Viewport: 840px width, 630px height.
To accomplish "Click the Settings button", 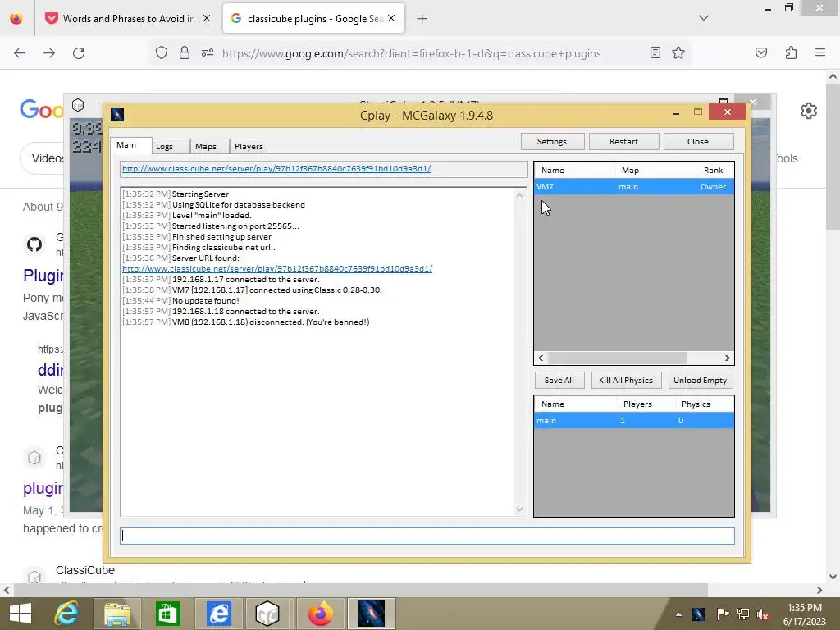I will pos(552,141).
